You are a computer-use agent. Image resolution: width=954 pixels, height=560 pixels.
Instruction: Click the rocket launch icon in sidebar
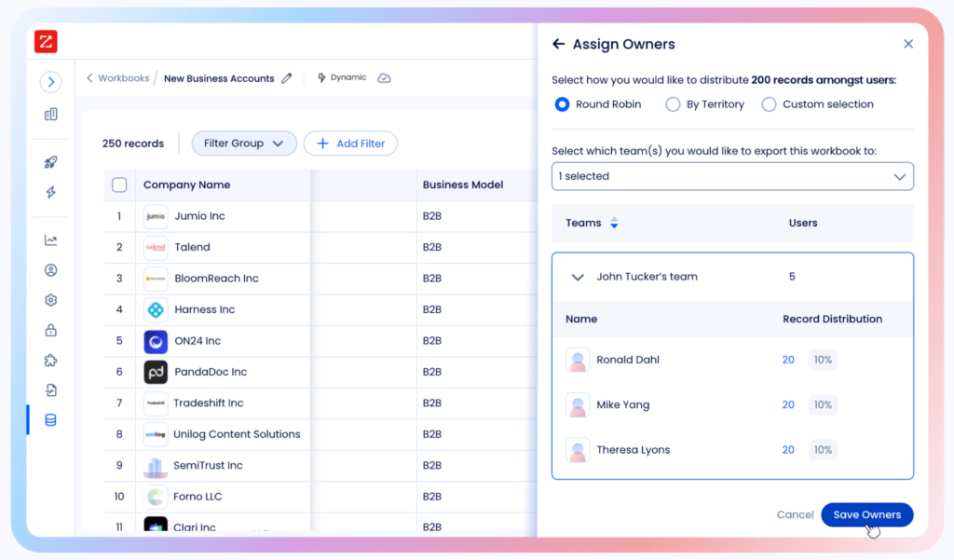pos(50,161)
